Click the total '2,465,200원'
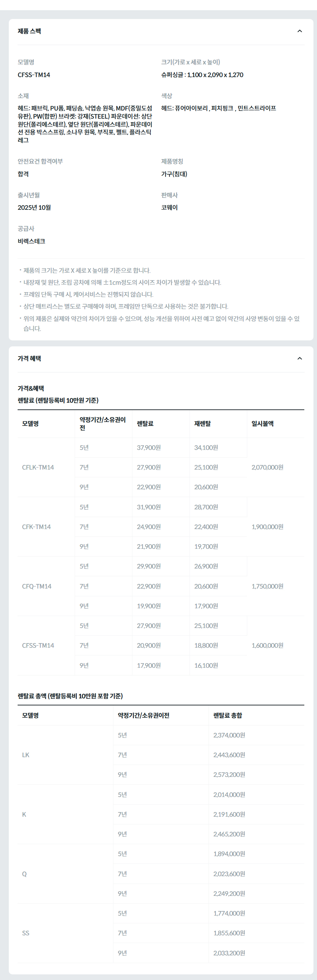Viewport: 317px width, 980px height. (x=229, y=834)
